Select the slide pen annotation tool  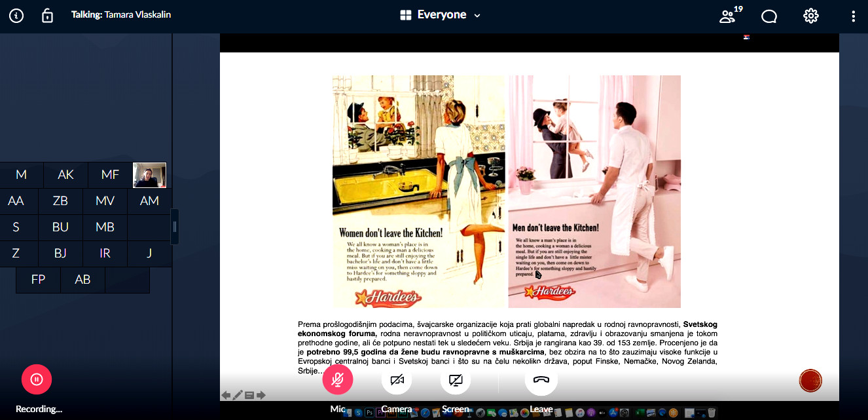coord(238,395)
